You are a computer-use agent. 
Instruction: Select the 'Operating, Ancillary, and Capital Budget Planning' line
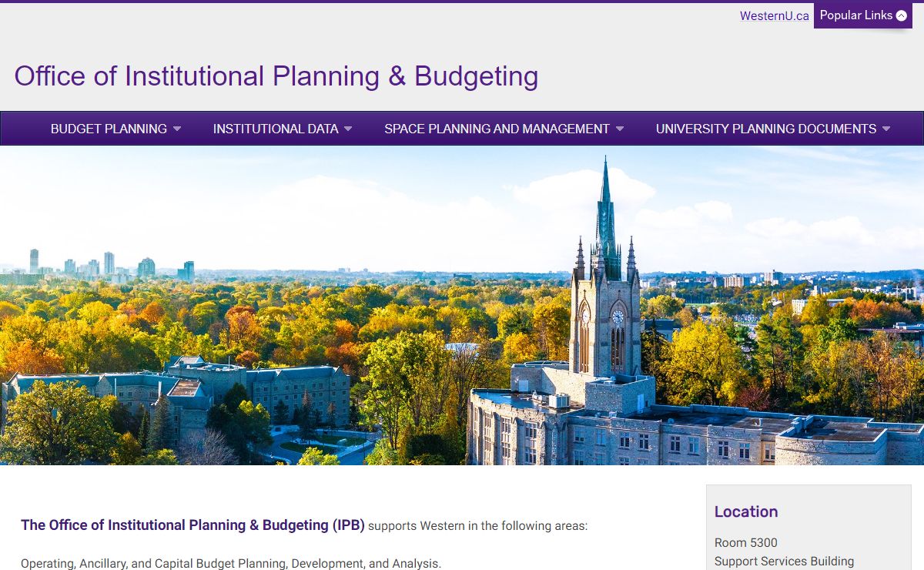click(x=231, y=563)
